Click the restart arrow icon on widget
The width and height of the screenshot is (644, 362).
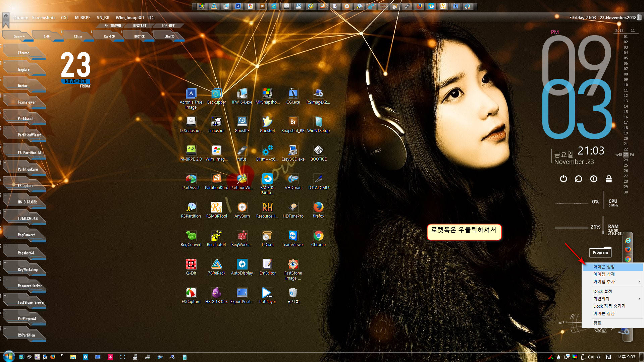point(579,179)
